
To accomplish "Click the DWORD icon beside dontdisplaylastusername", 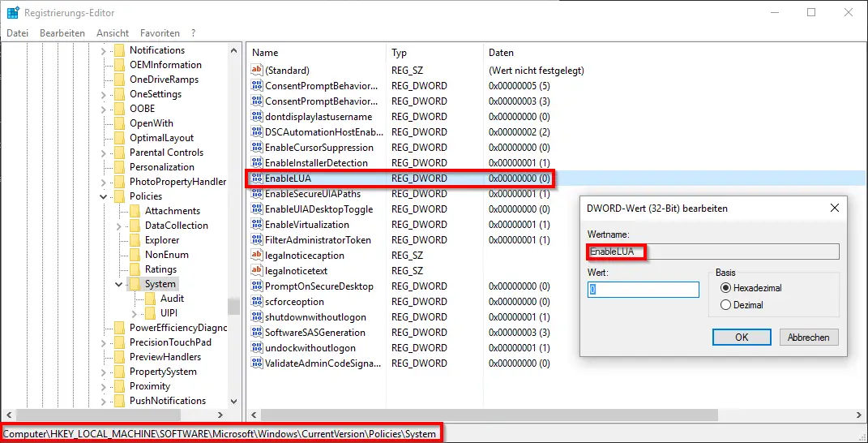I will coord(256,117).
